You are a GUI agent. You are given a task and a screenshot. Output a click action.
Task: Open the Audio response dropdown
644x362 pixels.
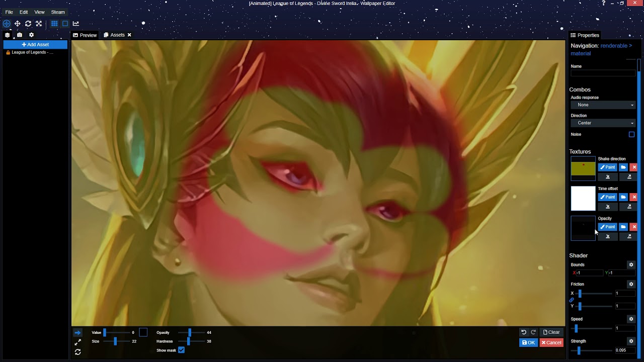point(603,105)
